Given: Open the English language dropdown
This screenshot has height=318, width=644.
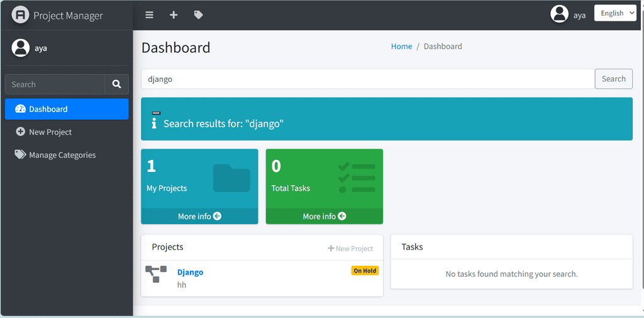Looking at the screenshot, I should [x=615, y=13].
